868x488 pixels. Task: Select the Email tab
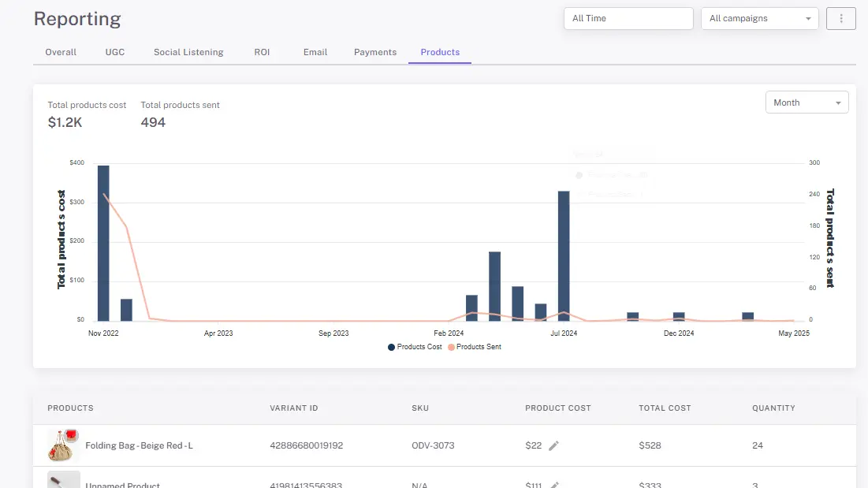(x=315, y=52)
